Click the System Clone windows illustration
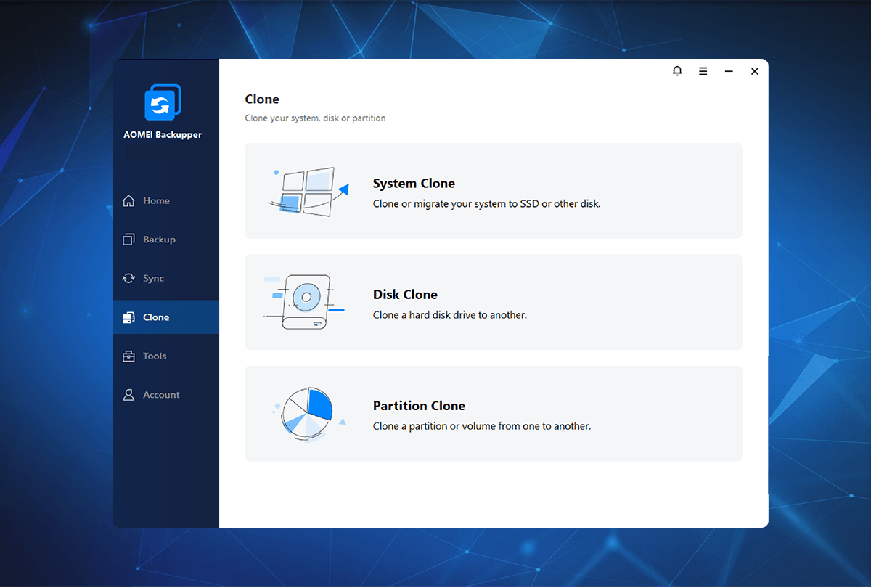 point(308,190)
